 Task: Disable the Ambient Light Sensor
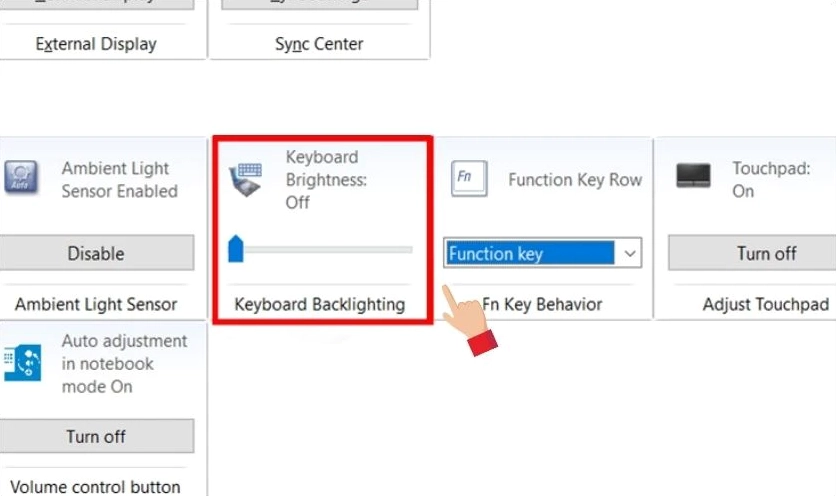tap(96, 253)
